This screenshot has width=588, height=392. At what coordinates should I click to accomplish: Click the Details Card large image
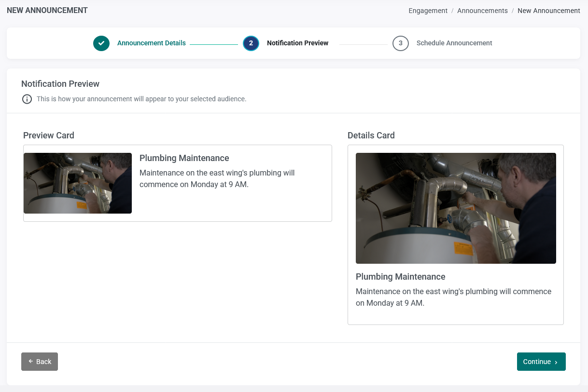point(456,208)
